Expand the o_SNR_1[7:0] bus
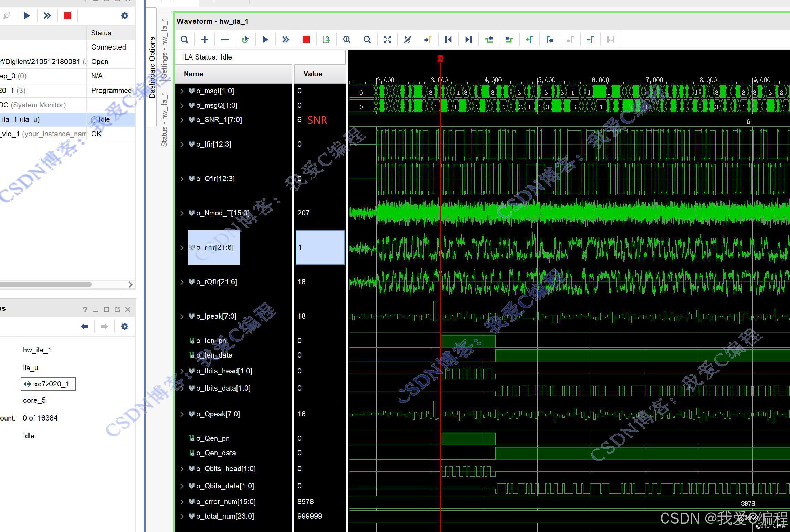This screenshot has width=790, height=532. [x=182, y=120]
